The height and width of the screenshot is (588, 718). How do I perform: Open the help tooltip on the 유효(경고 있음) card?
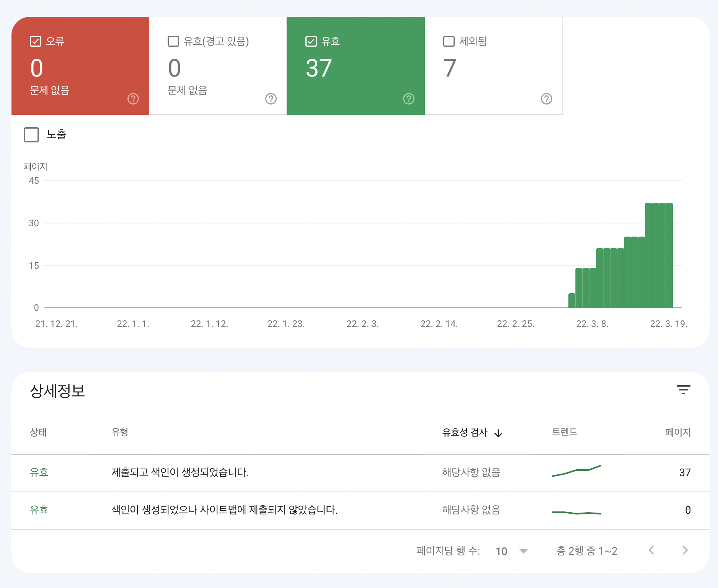pos(271,99)
